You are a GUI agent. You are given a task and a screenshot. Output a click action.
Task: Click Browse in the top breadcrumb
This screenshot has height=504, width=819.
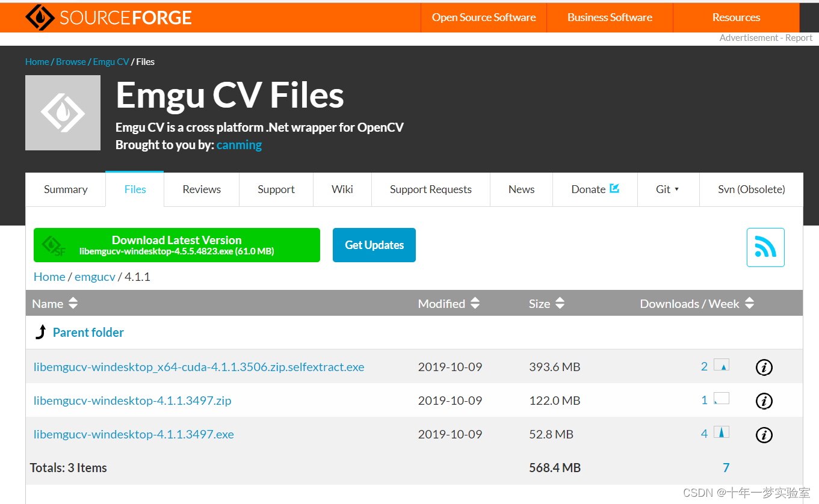pos(71,61)
